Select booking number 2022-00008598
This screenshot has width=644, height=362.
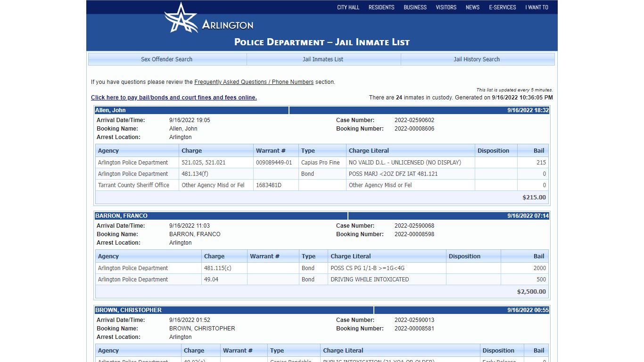pos(414,234)
